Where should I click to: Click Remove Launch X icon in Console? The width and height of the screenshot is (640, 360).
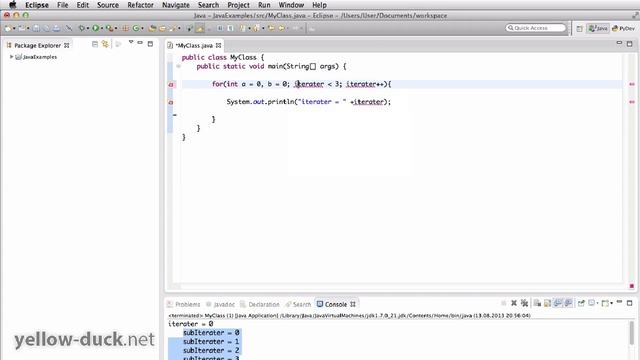click(x=514, y=303)
